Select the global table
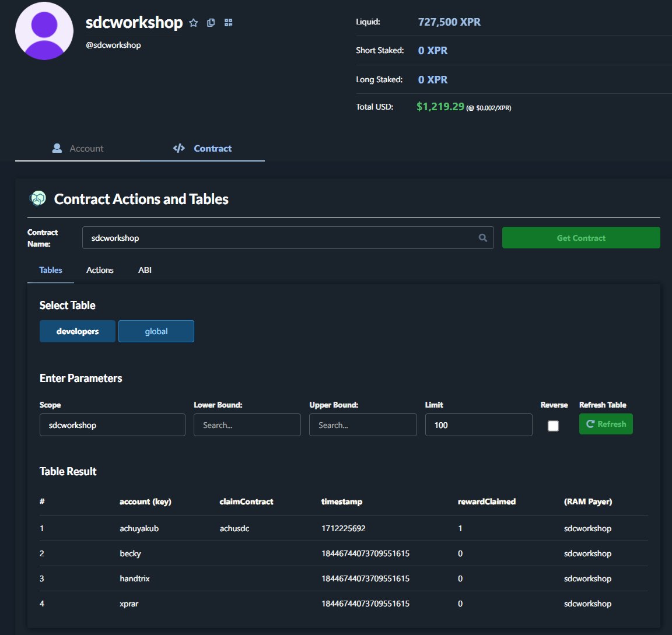 (x=156, y=331)
